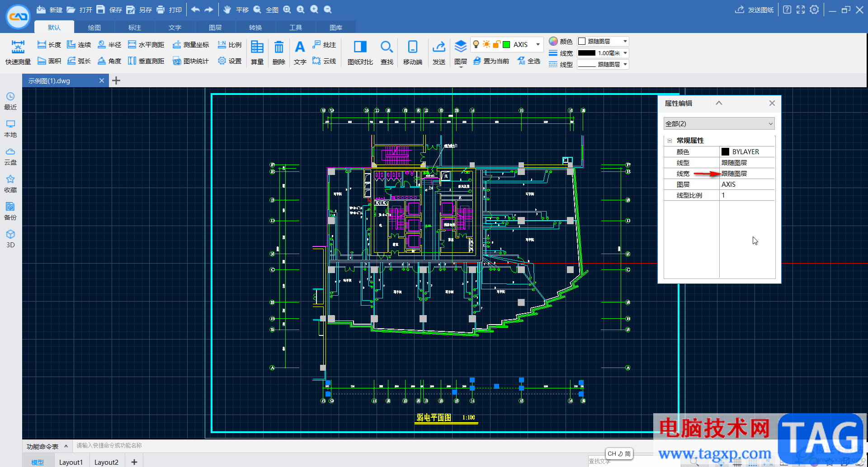Delete selection with 删除 trash icon
The image size is (868, 467).
pos(279,52)
